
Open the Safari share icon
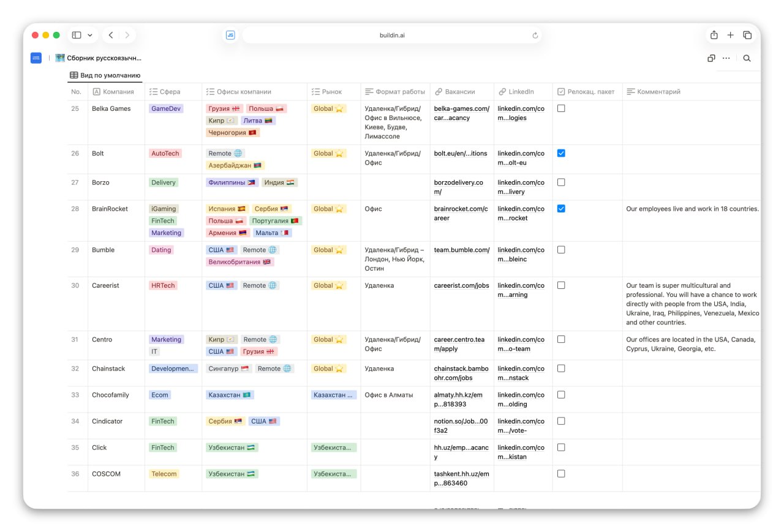click(x=714, y=36)
